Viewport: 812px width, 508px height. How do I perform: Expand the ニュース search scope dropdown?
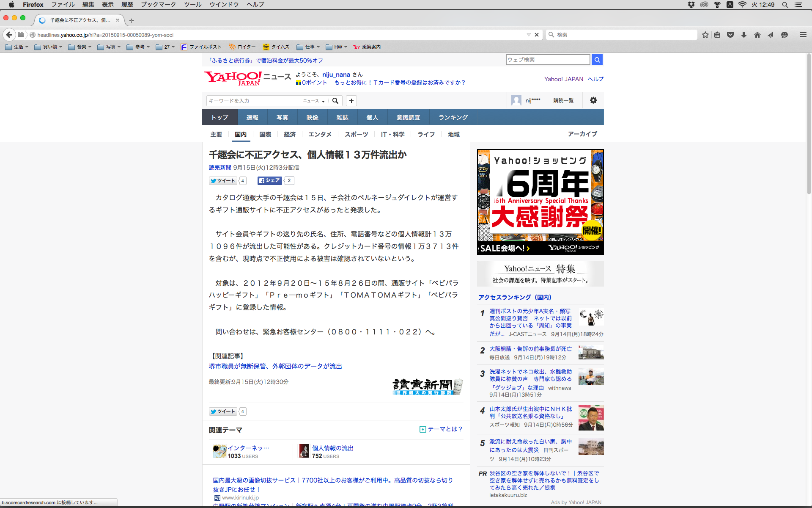(x=314, y=101)
